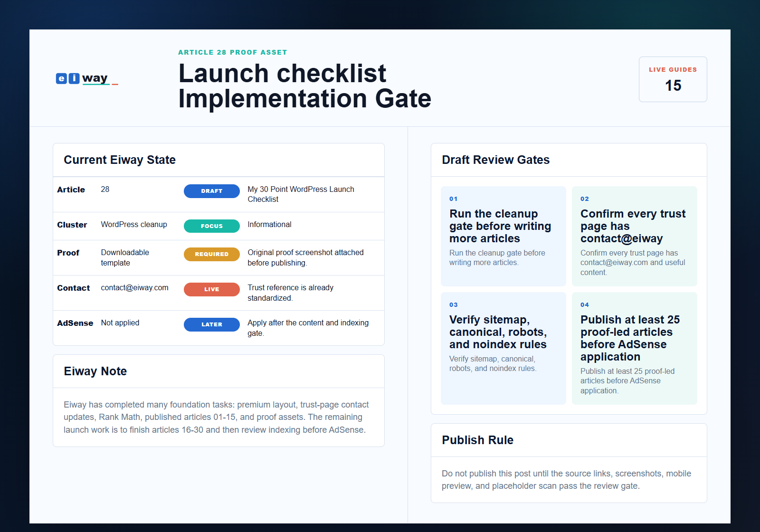Viewport: 760px width, 532px height.
Task: Select the 'Publish at least 25 proof-led' card
Action: coord(635,348)
